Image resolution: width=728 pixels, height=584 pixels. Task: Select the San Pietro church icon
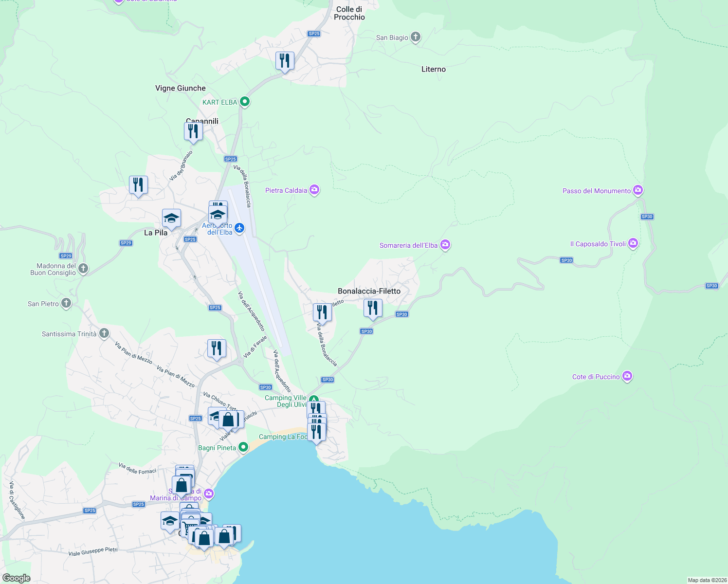[66, 304]
